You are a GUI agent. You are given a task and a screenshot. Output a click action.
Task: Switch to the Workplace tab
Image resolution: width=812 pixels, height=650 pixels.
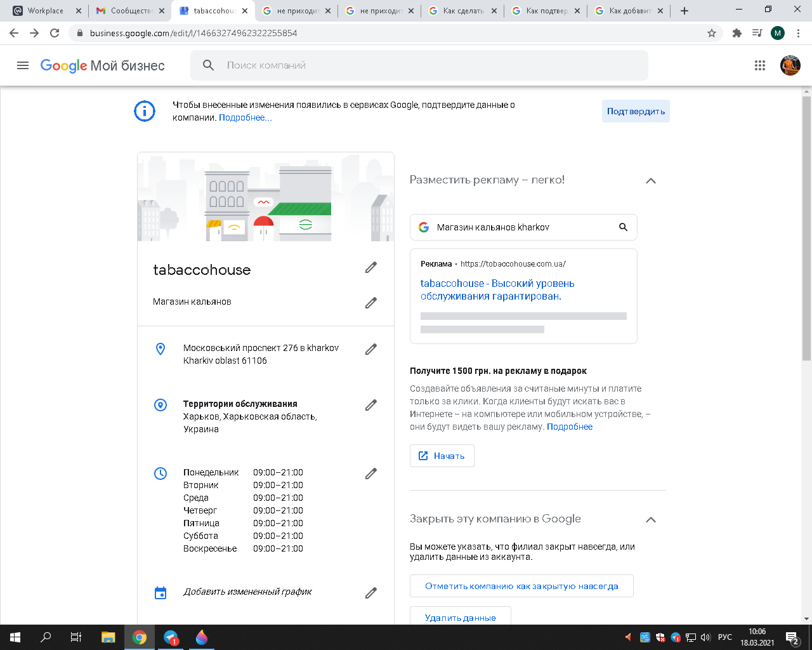click(46, 11)
